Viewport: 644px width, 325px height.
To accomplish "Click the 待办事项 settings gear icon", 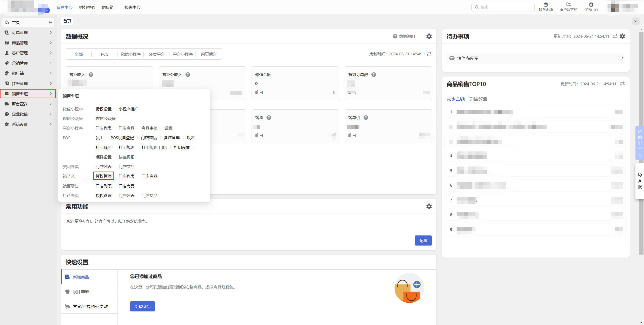I will (x=622, y=36).
